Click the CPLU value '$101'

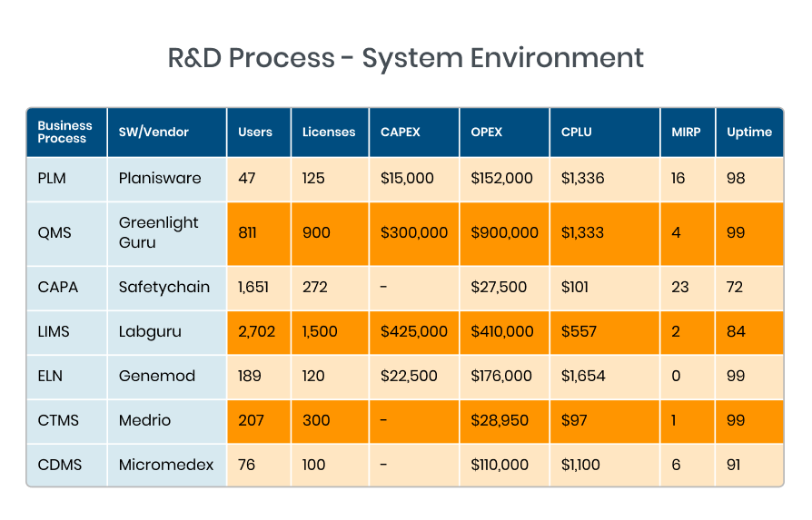point(575,287)
